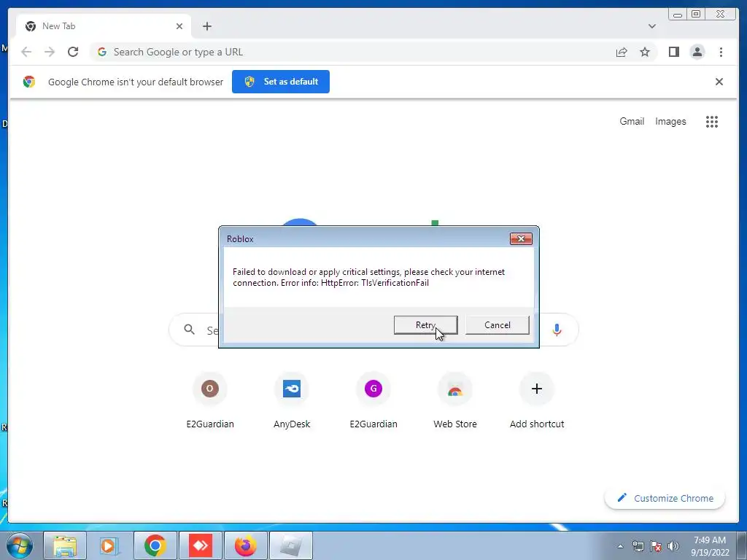Image resolution: width=747 pixels, height=560 pixels.
Task: Open Gmail link
Action: [632, 122]
